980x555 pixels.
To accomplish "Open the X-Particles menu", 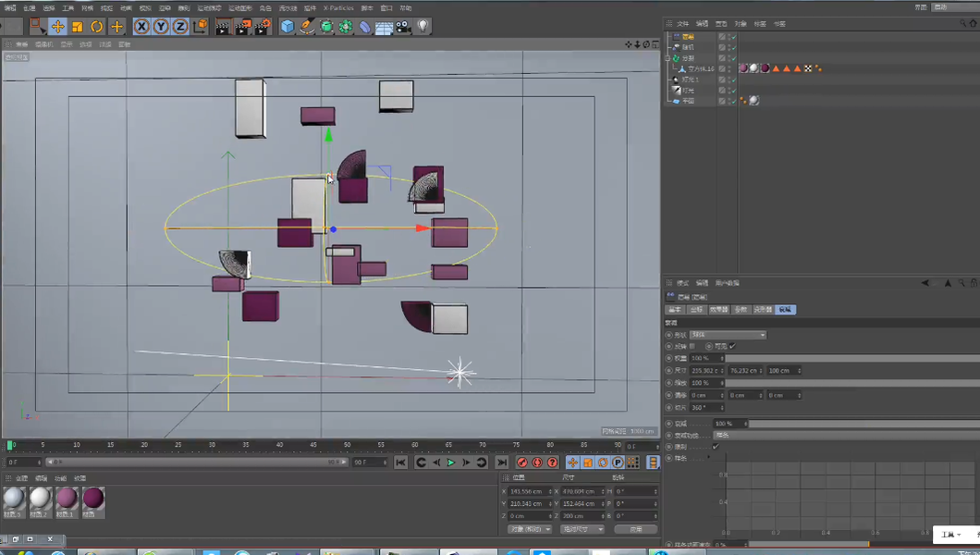I will tap(337, 8).
